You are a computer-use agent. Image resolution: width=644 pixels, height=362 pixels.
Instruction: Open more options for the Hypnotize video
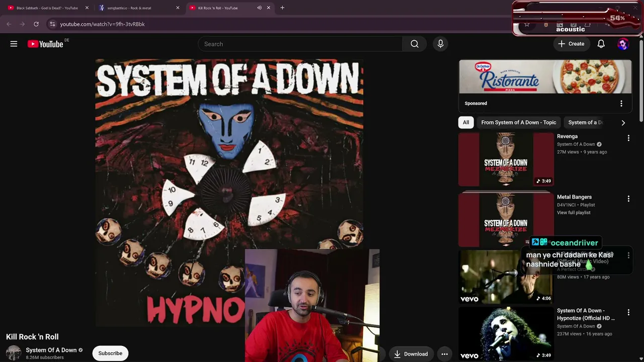[628, 312]
